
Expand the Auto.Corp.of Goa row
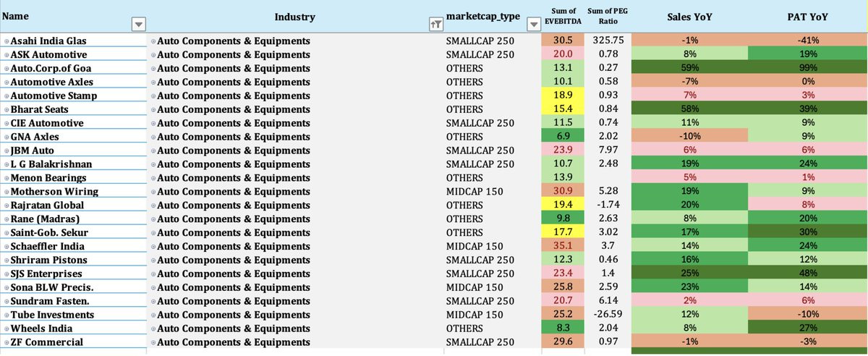[7, 69]
